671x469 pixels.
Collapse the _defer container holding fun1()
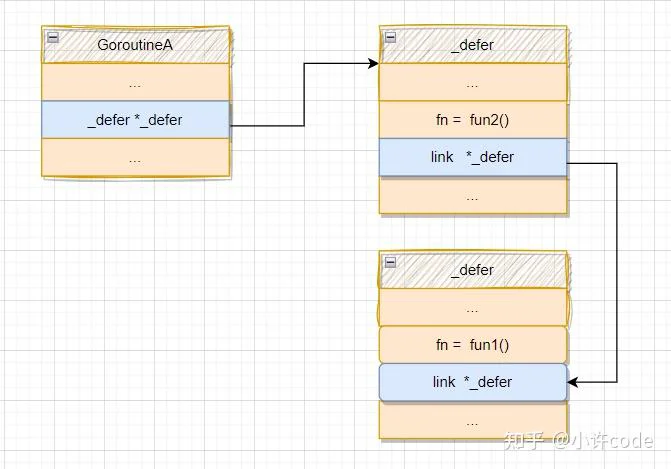390,262
